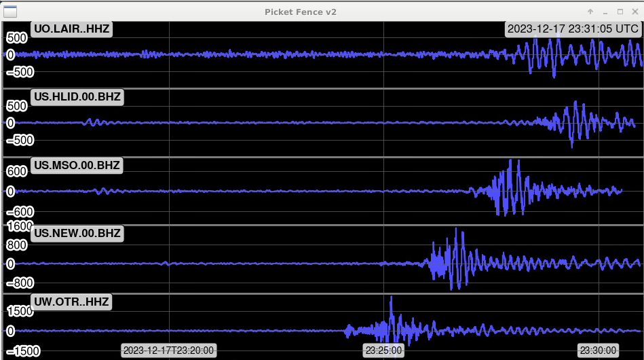Click the 2023-12-17T23:20:00 time axis marker

[x=168, y=350]
